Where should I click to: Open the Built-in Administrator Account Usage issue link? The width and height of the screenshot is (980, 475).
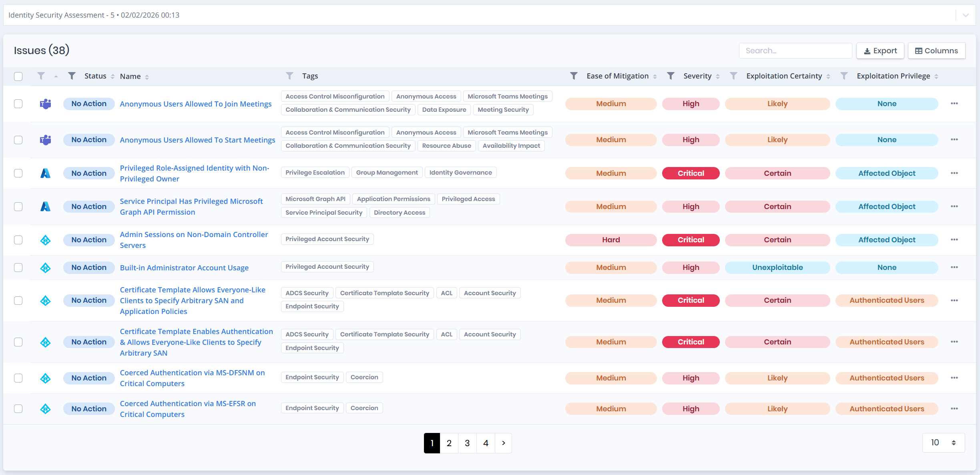pyautogui.click(x=184, y=267)
